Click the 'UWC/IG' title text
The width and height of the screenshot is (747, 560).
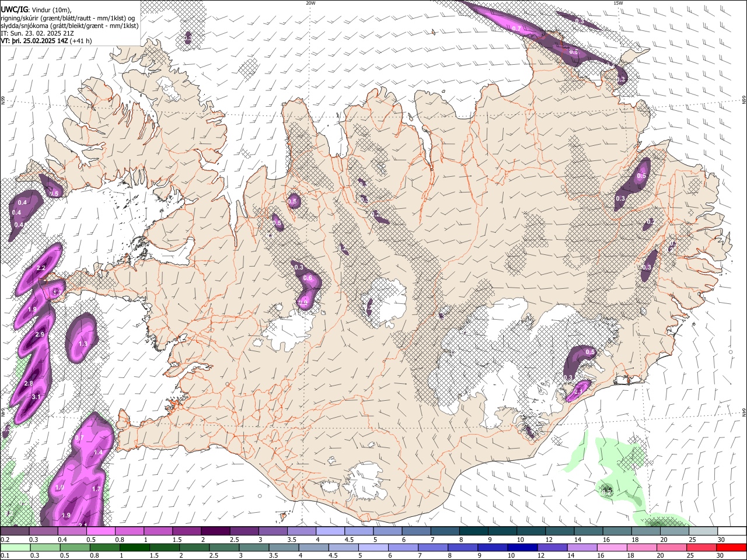tap(13, 10)
